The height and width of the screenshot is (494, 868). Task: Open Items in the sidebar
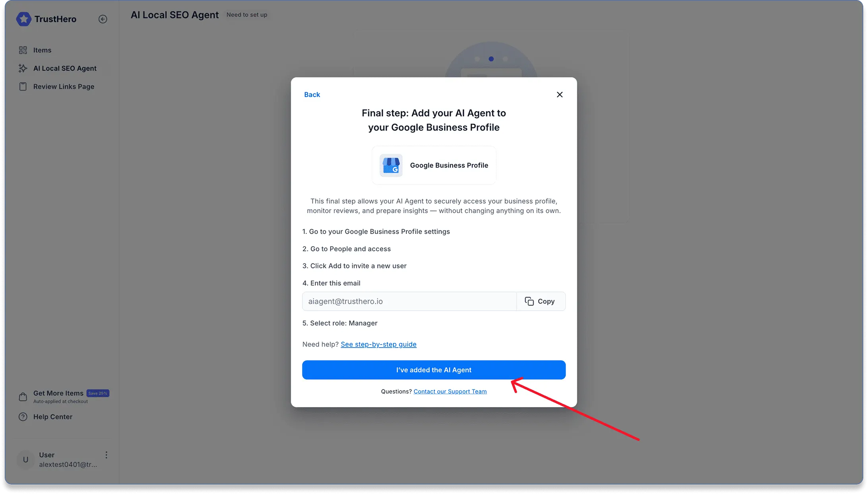point(42,50)
